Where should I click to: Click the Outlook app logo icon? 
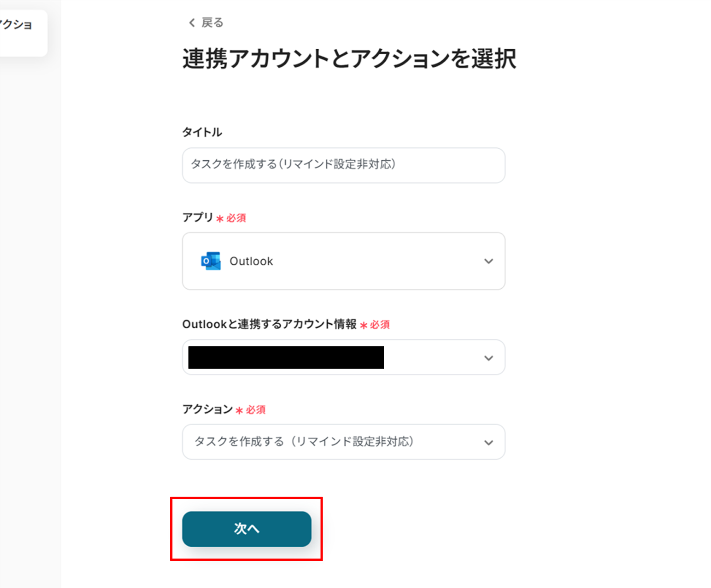click(211, 261)
